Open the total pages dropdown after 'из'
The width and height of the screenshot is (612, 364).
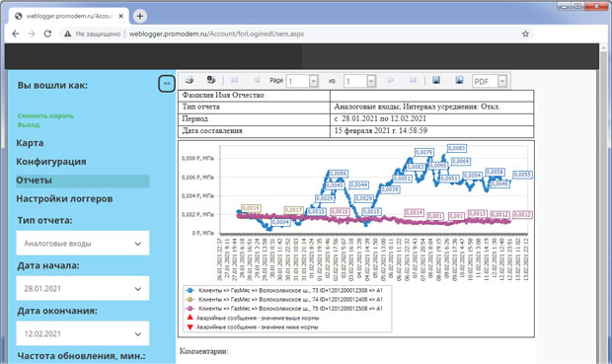pos(371,81)
